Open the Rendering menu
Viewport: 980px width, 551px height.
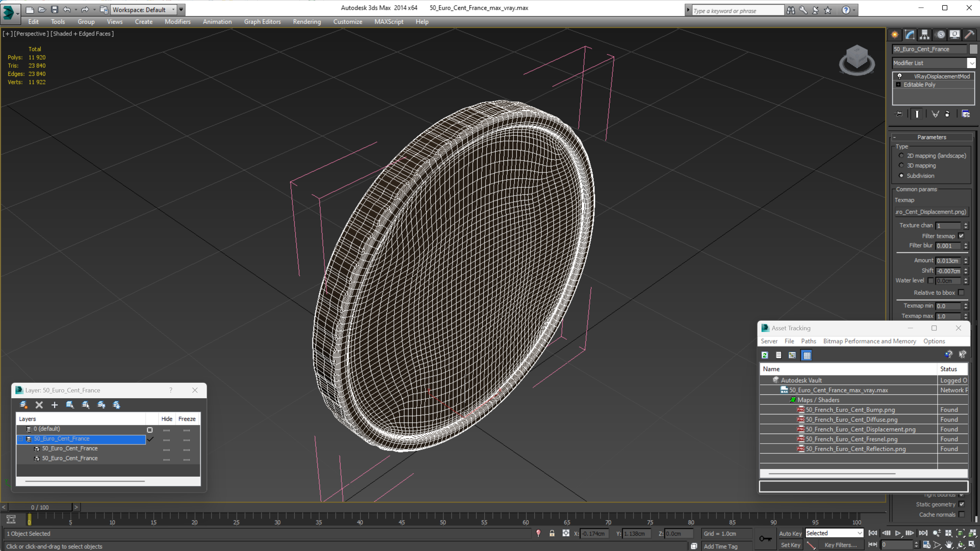click(306, 22)
